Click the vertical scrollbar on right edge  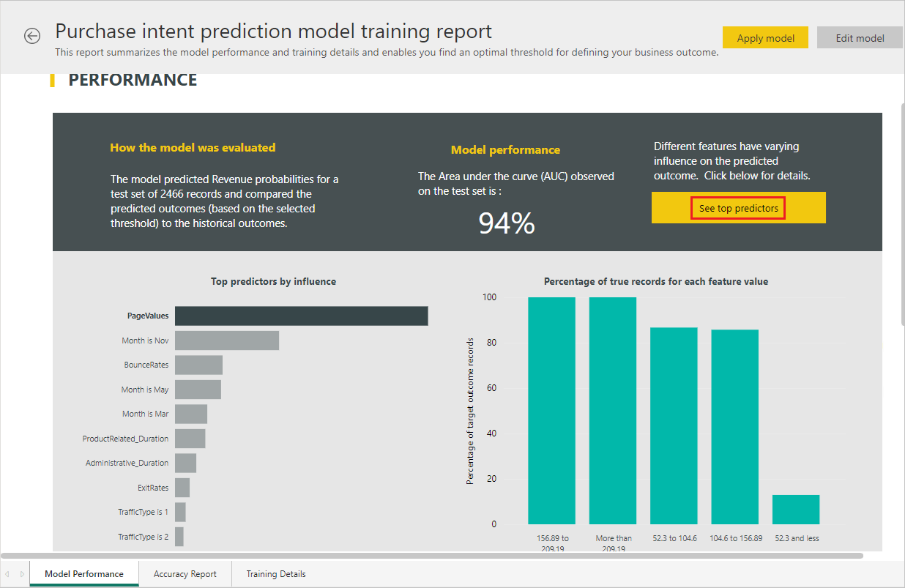(x=902, y=216)
